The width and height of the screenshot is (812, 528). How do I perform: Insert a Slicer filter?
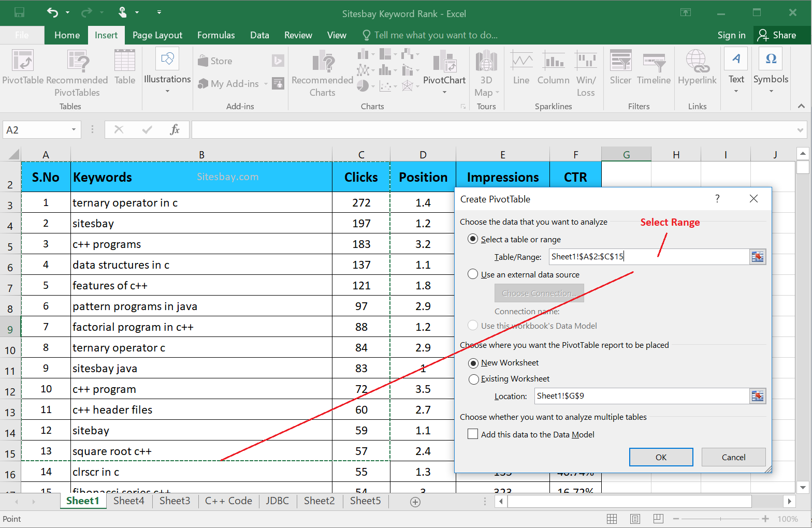pyautogui.click(x=620, y=67)
